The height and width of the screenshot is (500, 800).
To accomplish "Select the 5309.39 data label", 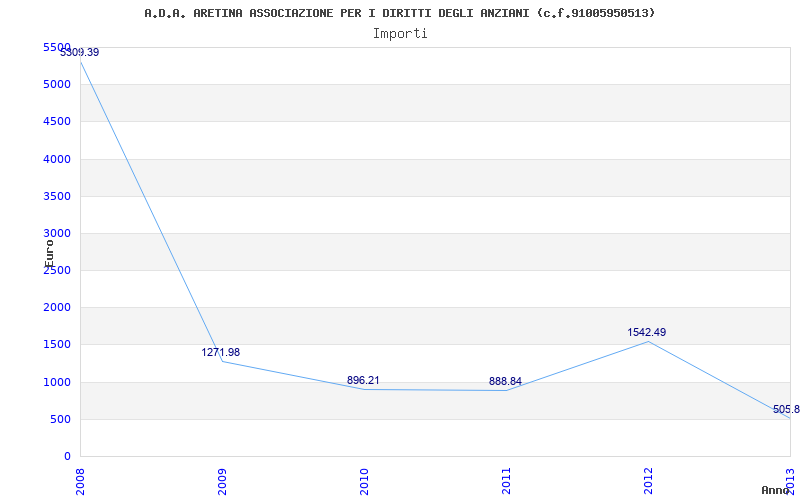I will (80, 52).
